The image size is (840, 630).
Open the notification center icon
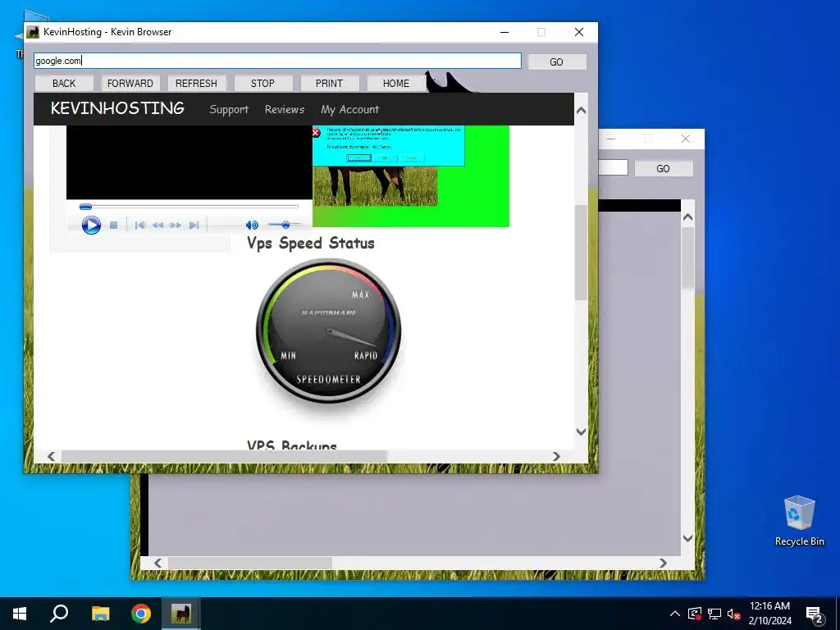click(x=815, y=614)
